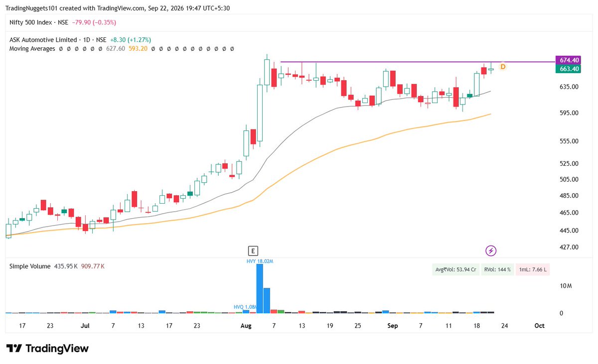The height and width of the screenshot is (364, 598).
Task: Click the 435.95 K volume value
Action: [x=65, y=266]
